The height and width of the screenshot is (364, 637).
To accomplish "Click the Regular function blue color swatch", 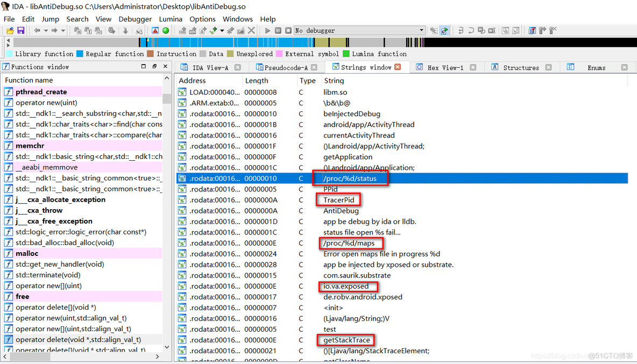I will [x=80, y=54].
